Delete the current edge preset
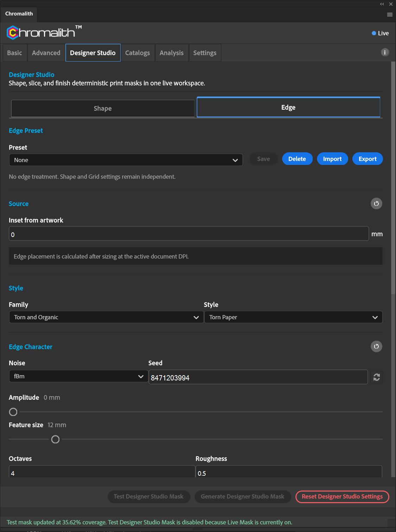The width and height of the screenshot is (396, 532). click(x=297, y=159)
